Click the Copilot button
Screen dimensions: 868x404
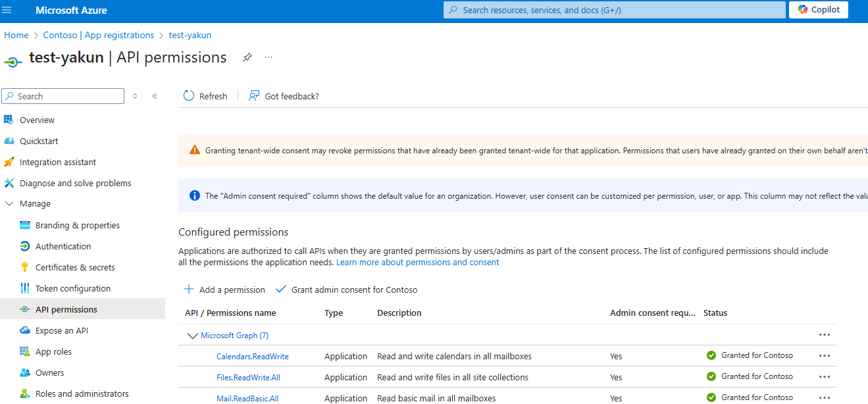pyautogui.click(x=819, y=10)
